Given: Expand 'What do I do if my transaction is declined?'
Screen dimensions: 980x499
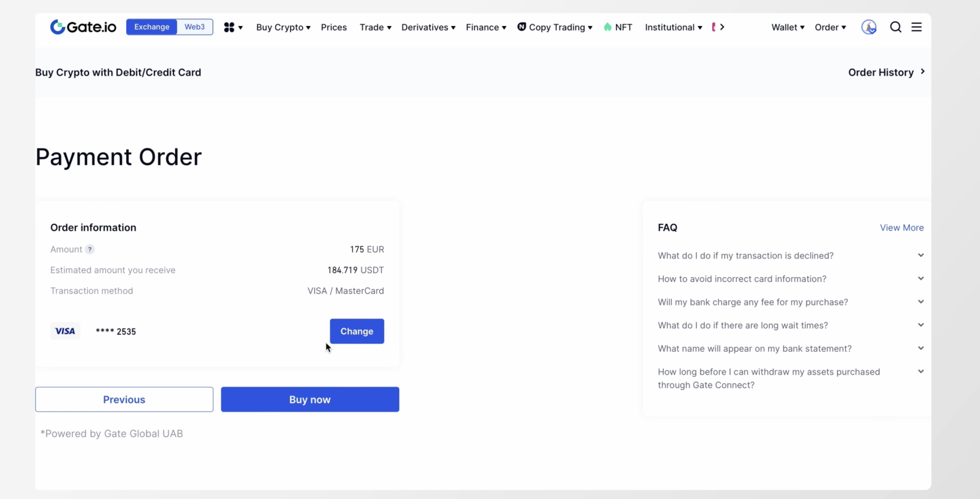Looking at the screenshot, I should click(920, 255).
